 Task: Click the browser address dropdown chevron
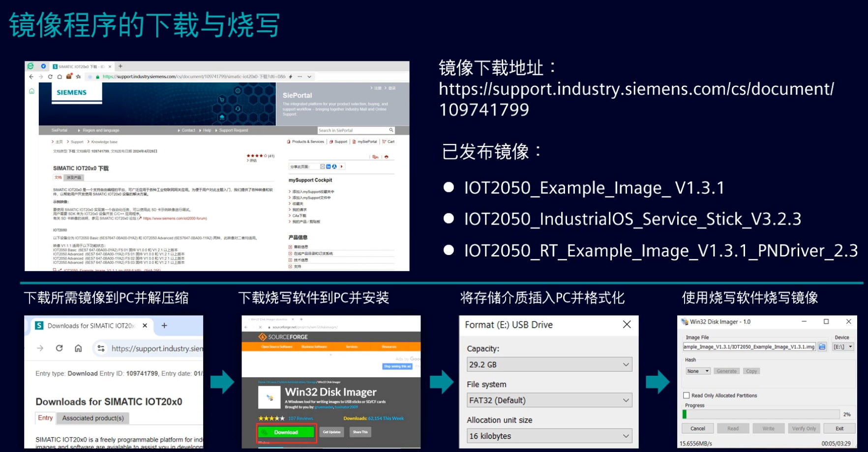pyautogui.click(x=309, y=77)
